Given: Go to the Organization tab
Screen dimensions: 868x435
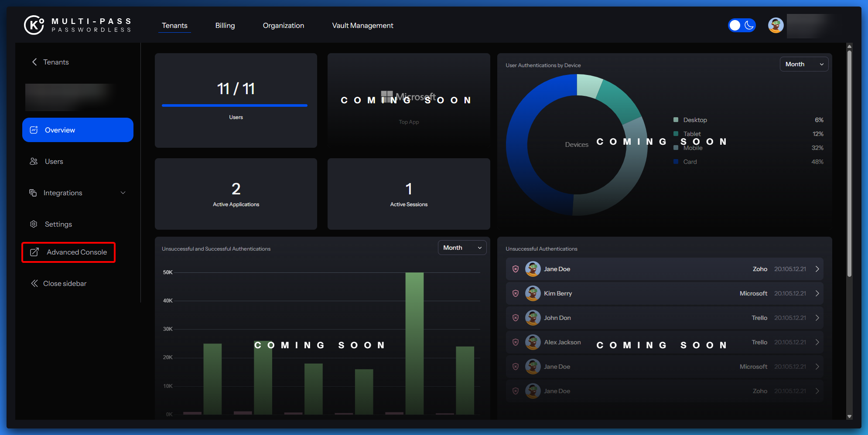Looking at the screenshot, I should 284,25.
